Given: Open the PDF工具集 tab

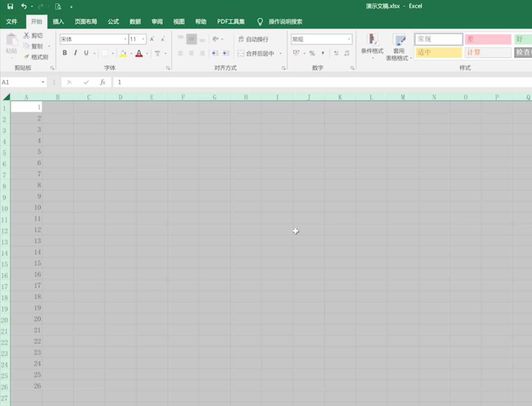Looking at the screenshot, I should (231, 21).
